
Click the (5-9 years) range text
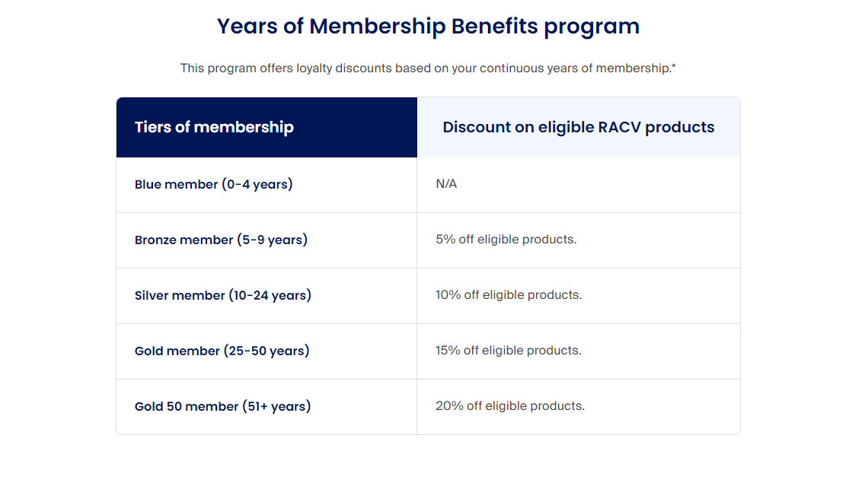click(x=273, y=240)
